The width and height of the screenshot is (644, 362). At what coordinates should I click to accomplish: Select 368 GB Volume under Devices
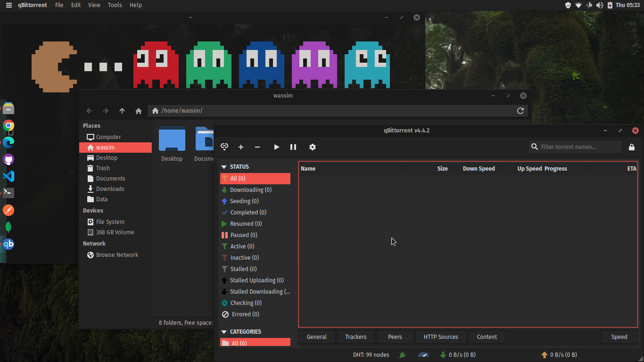click(116, 232)
